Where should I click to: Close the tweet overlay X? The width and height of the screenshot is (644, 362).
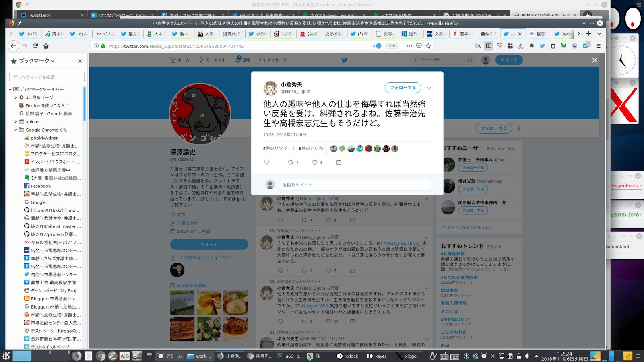pos(594,60)
